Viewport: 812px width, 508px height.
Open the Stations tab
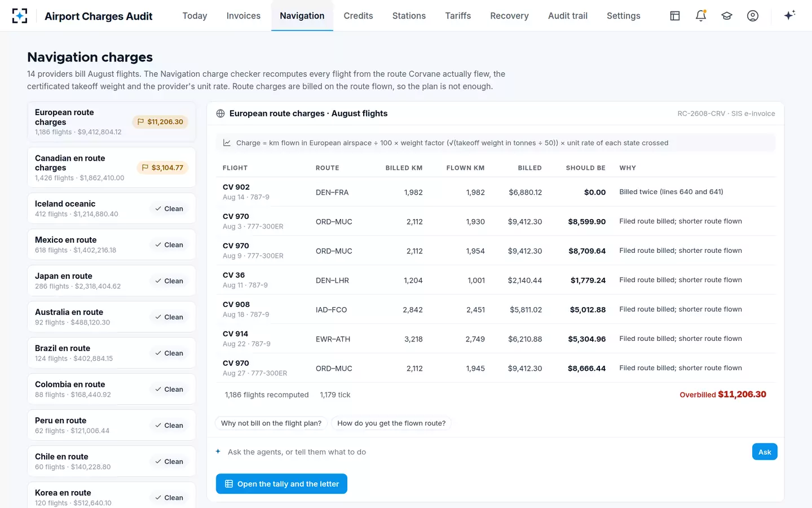point(409,16)
